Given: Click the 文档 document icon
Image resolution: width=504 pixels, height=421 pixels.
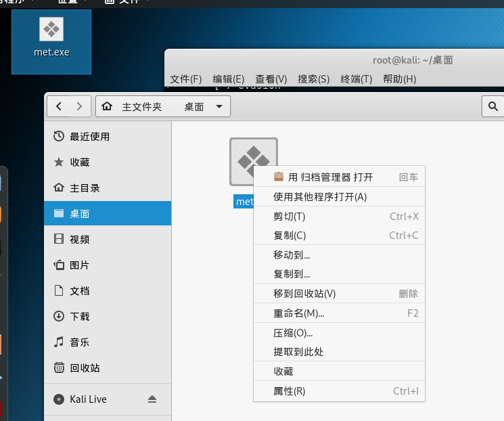Looking at the screenshot, I should click(59, 290).
